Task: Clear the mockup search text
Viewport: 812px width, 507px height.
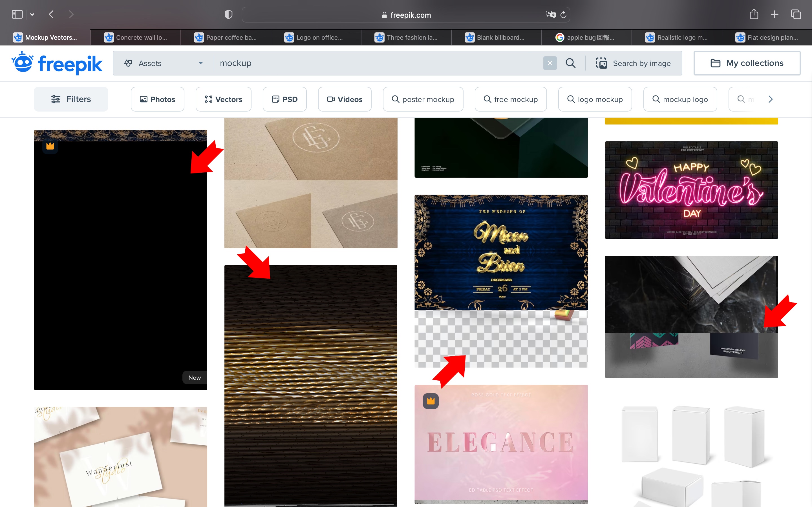Action: pyautogui.click(x=550, y=63)
